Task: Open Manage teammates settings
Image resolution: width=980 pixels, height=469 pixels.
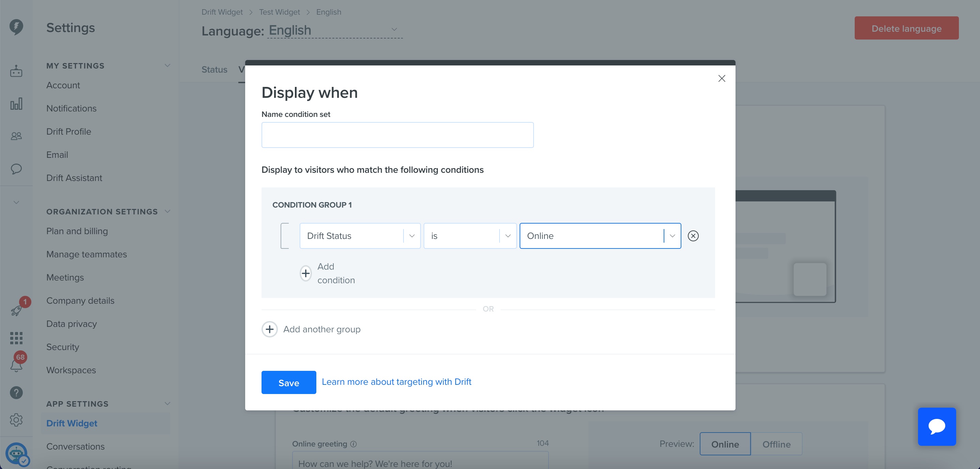Action: coord(87,254)
